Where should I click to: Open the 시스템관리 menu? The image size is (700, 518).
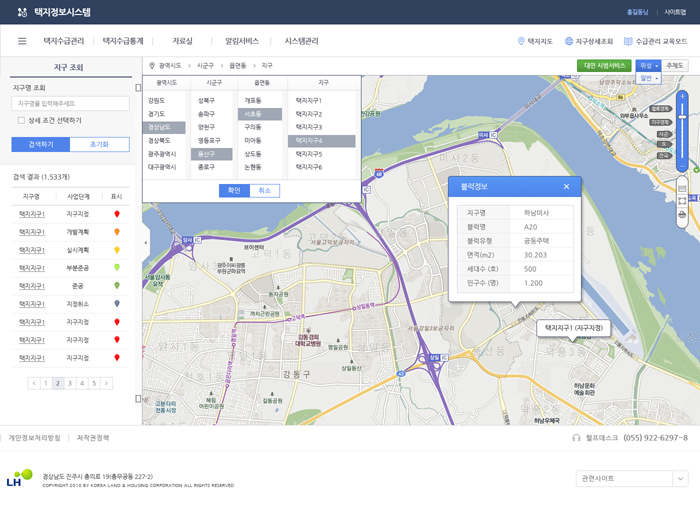(x=301, y=41)
